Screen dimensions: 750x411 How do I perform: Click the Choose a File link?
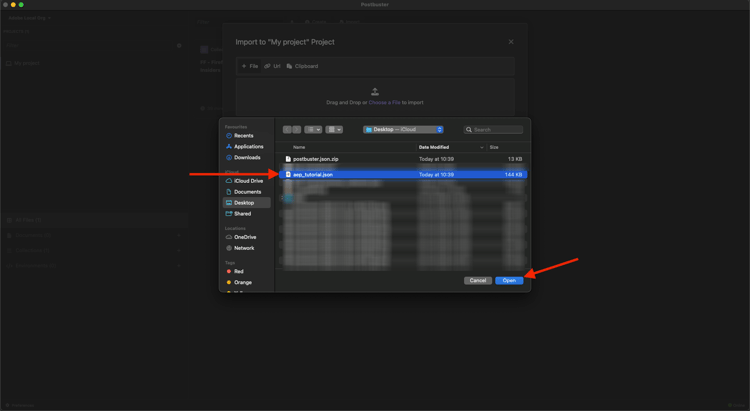click(384, 102)
